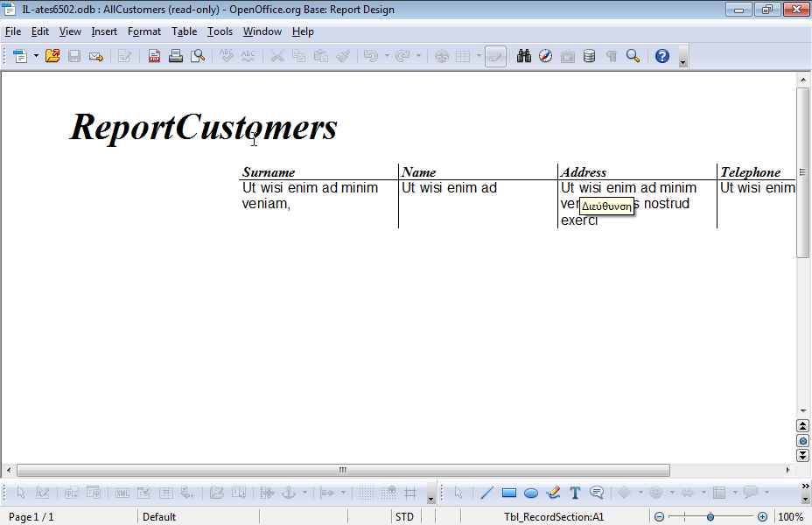Open the Basic Shapes dropdown

[x=640, y=493]
